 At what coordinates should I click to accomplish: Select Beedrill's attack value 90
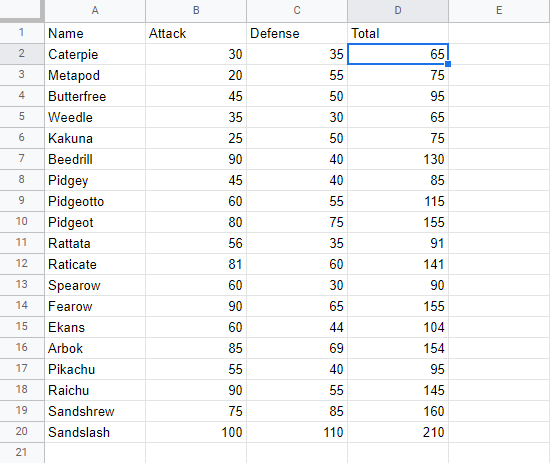(196, 159)
